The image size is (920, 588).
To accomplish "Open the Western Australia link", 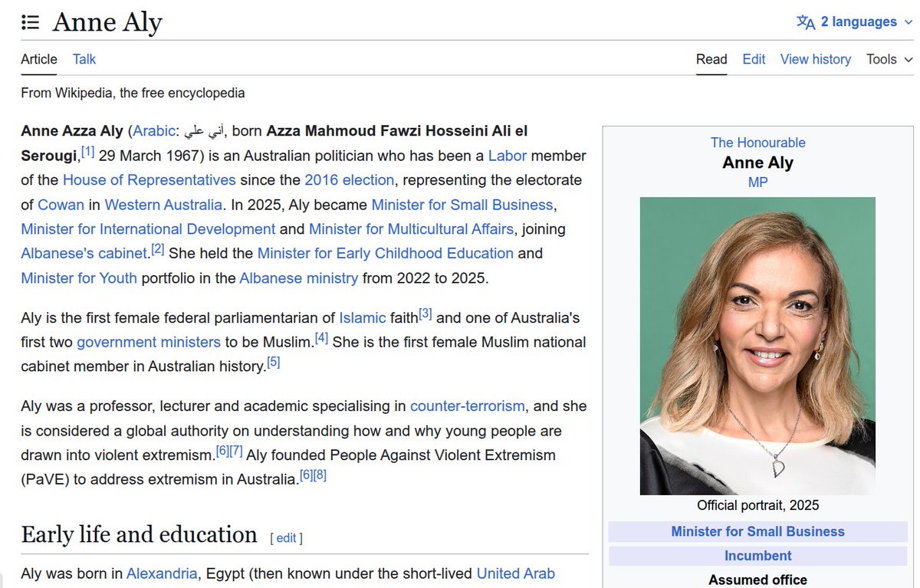I will (x=163, y=205).
